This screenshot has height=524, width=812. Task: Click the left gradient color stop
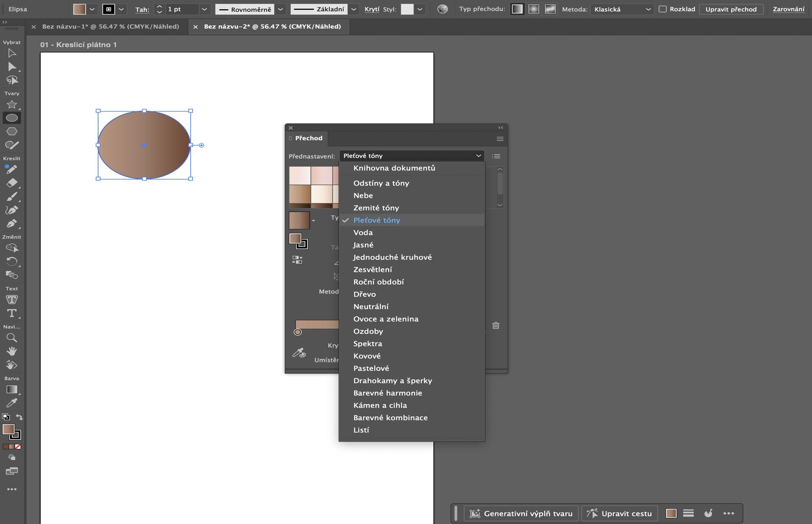[x=298, y=332]
